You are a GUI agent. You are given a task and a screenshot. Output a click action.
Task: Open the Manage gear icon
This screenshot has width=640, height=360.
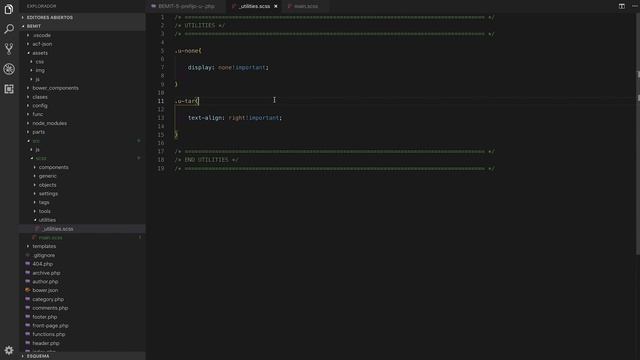(x=9, y=350)
